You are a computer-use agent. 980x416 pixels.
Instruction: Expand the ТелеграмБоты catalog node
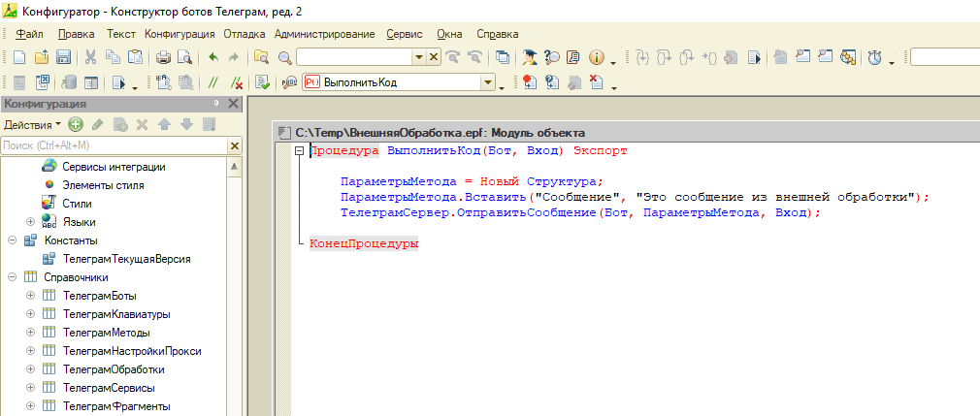coord(31,296)
